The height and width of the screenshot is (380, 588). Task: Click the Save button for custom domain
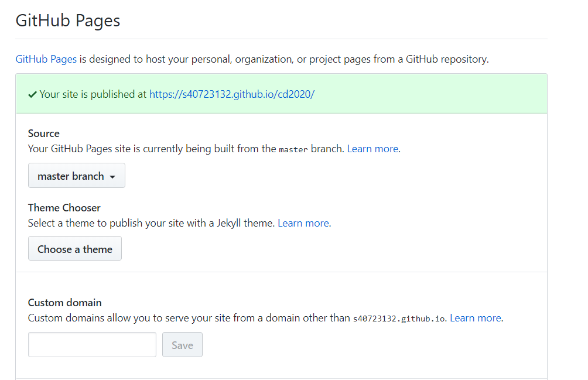pyautogui.click(x=182, y=344)
